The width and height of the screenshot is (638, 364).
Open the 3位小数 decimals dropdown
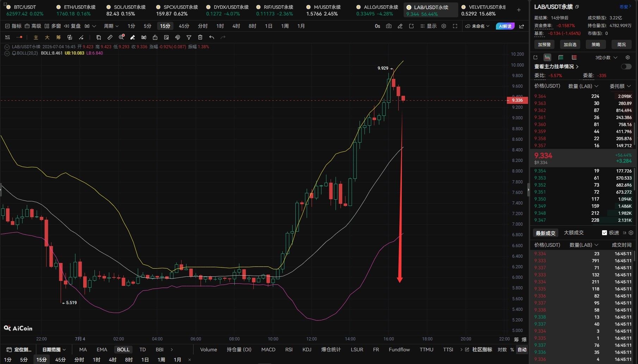(x=606, y=57)
